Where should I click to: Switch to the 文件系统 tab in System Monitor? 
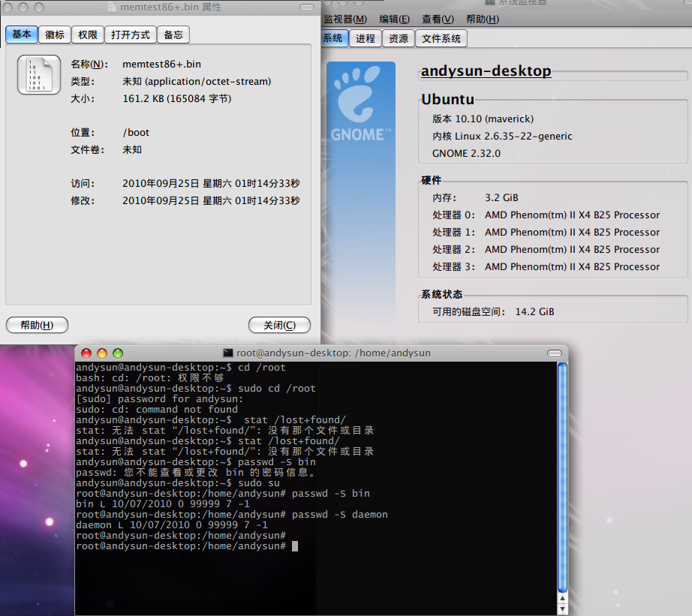pos(441,39)
